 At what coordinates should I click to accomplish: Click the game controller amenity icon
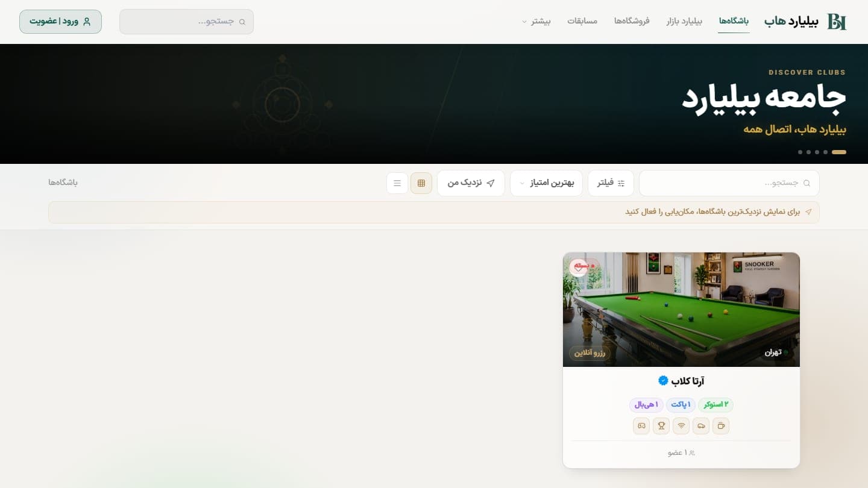(x=641, y=426)
